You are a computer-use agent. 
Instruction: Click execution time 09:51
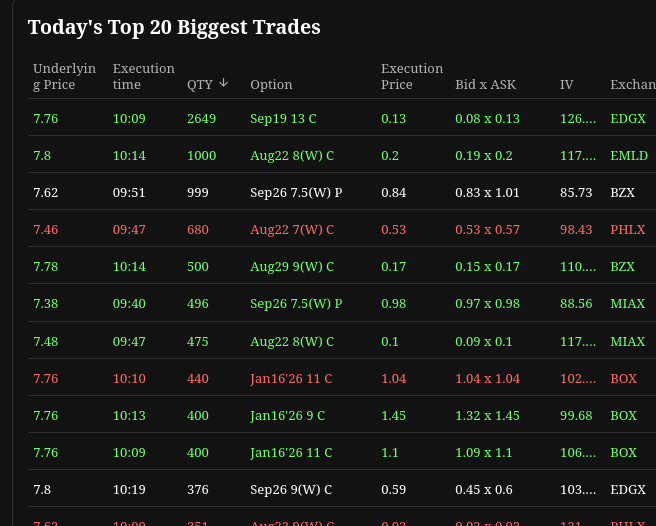[129, 193]
